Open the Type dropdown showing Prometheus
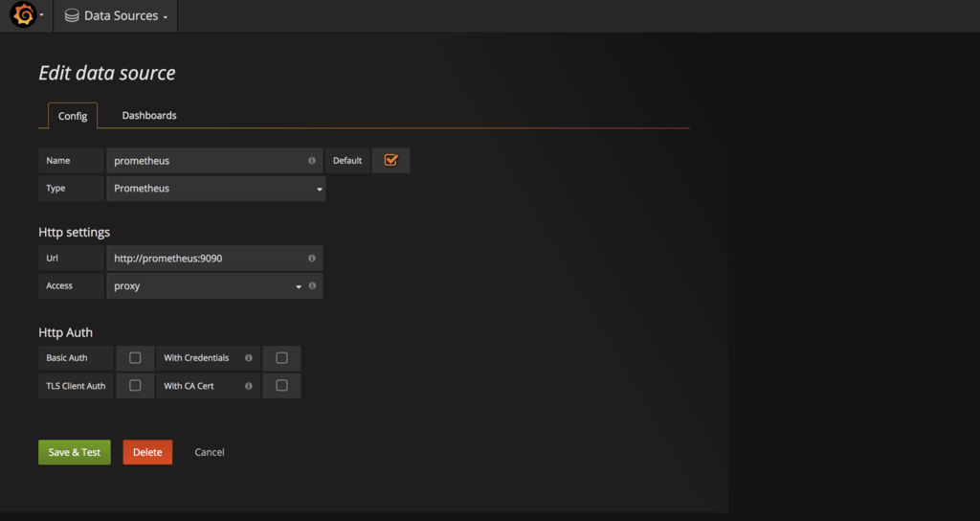The image size is (980, 521). [x=215, y=189]
